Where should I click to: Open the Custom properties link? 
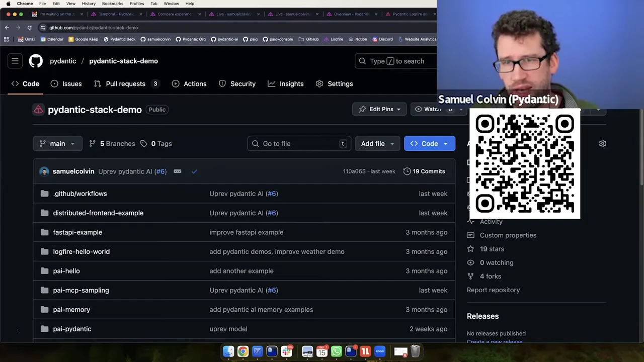(x=502, y=235)
